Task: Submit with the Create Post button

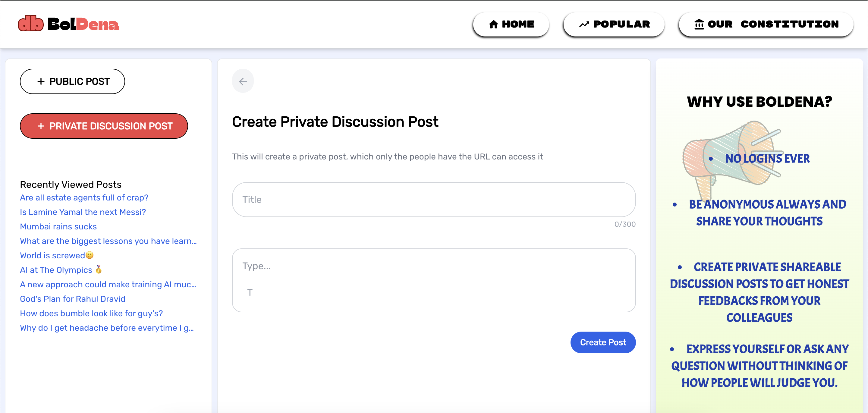Action: pos(603,342)
